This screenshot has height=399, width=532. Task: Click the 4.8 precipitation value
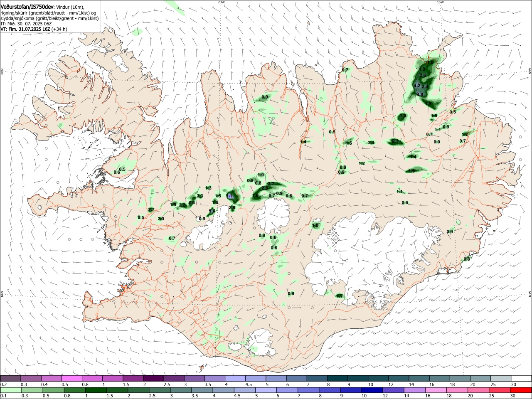click(x=420, y=94)
